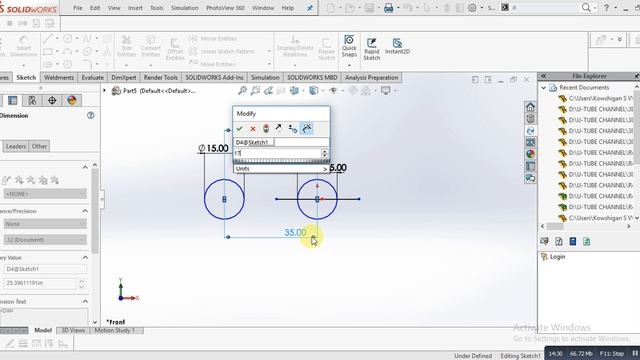Screen dimensions: 640x360
Task: Collapse Recent Documents tree node
Action: point(544,88)
